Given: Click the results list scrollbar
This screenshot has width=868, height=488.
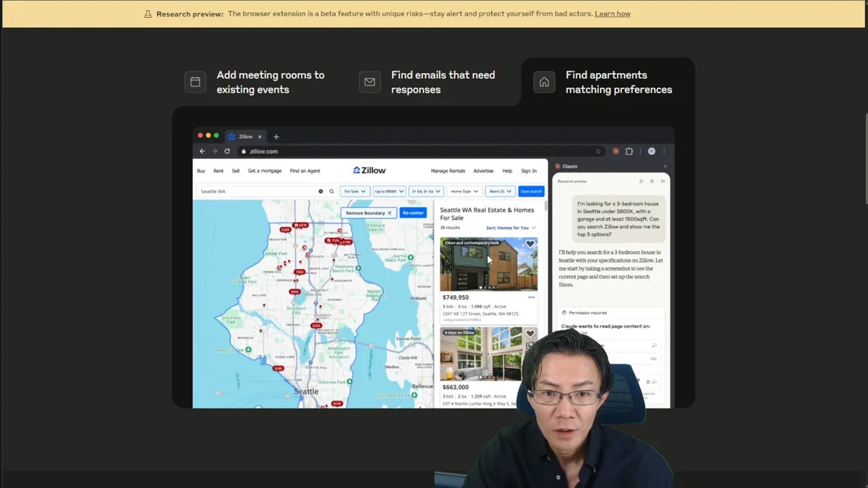Looking at the screenshot, I should (545, 205).
